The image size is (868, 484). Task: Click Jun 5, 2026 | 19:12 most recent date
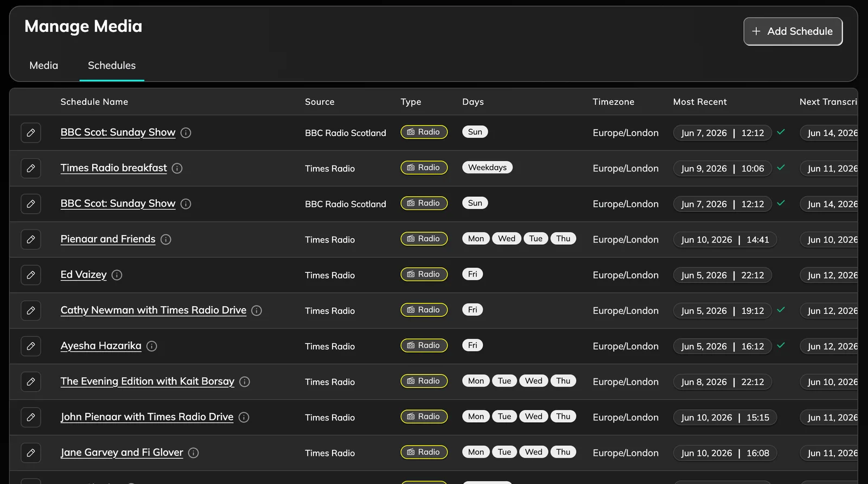point(722,311)
